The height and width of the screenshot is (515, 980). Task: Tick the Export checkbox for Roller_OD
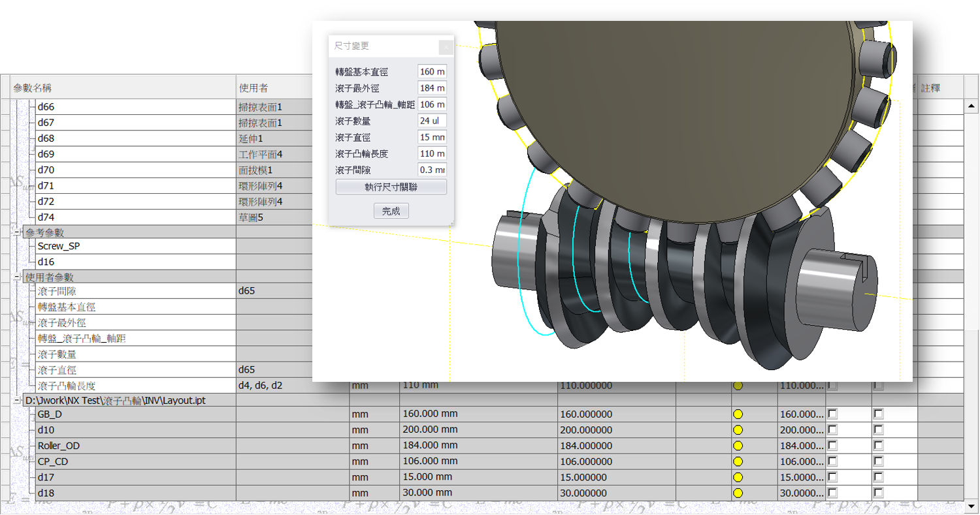click(878, 446)
